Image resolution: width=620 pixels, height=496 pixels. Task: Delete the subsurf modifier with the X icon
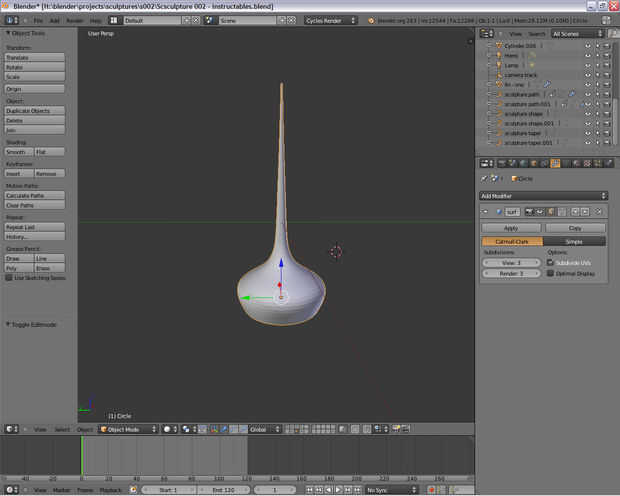[x=599, y=212]
